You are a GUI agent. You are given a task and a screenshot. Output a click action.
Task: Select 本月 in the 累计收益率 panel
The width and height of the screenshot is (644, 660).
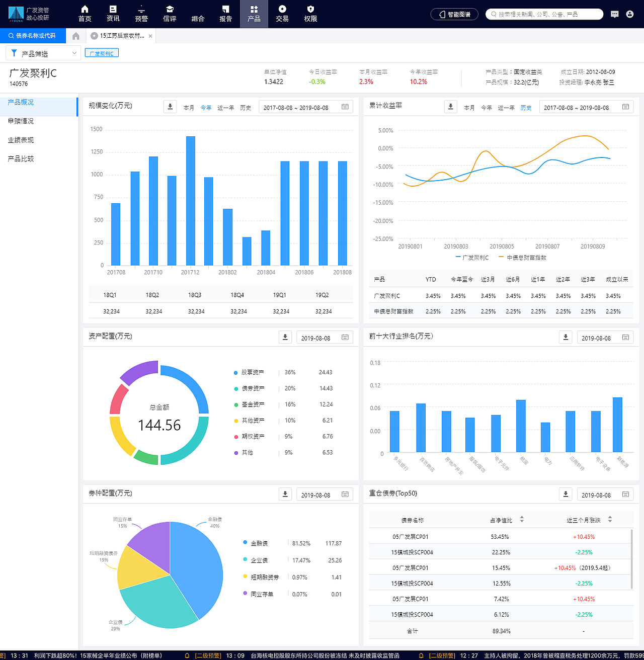pyautogui.click(x=469, y=108)
